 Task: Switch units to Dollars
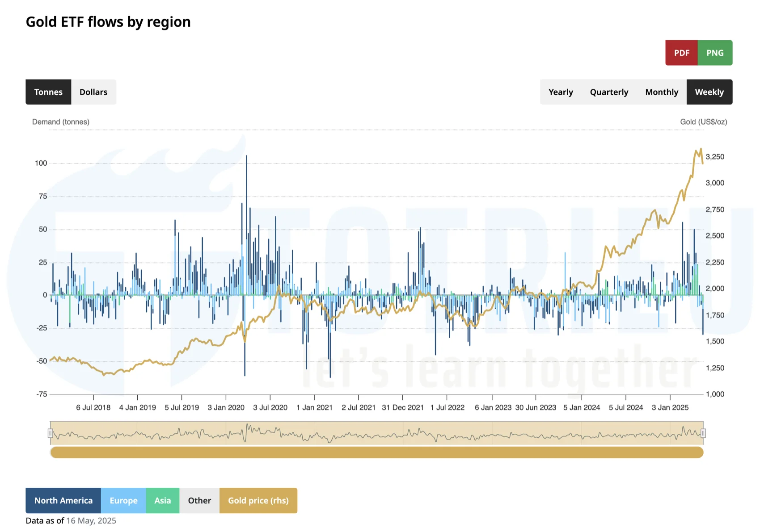click(x=93, y=92)
